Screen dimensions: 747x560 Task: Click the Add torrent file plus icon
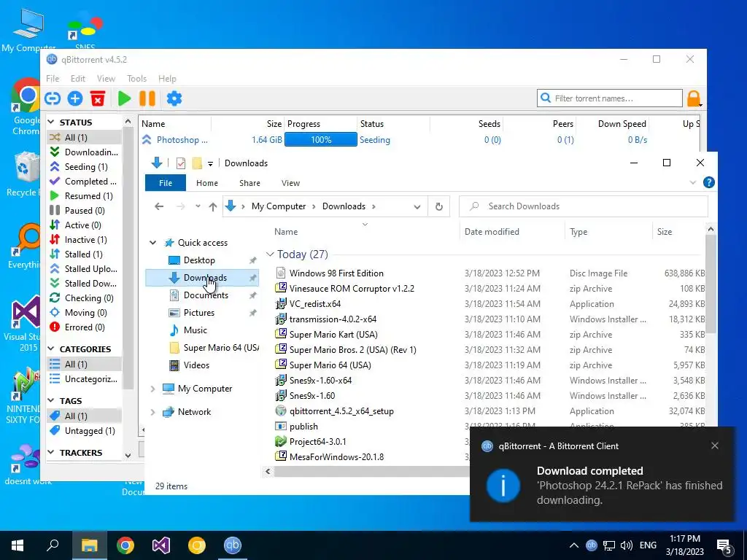[75, 98]
